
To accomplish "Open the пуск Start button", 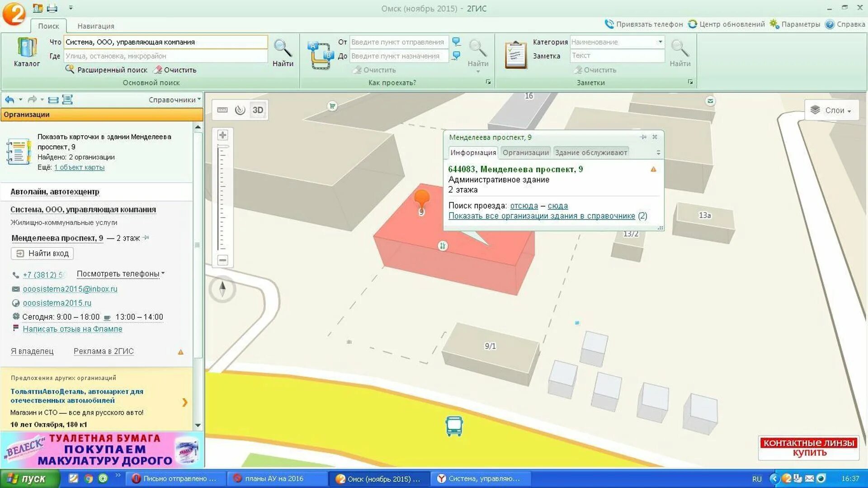I will pyautogui.click(x=30, y=479).
